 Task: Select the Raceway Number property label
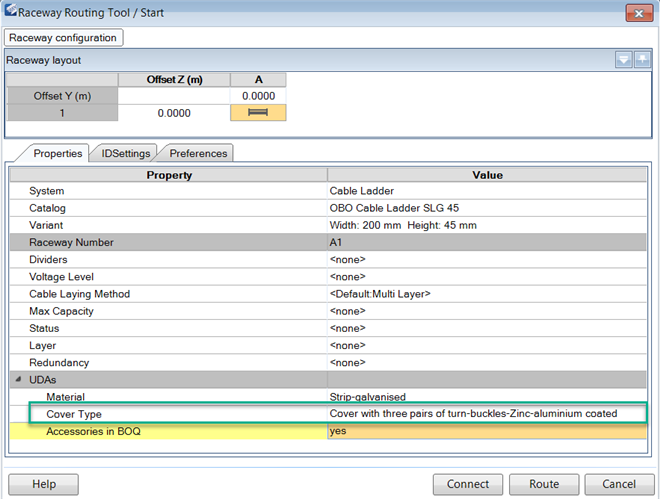[x=71, y=242]
